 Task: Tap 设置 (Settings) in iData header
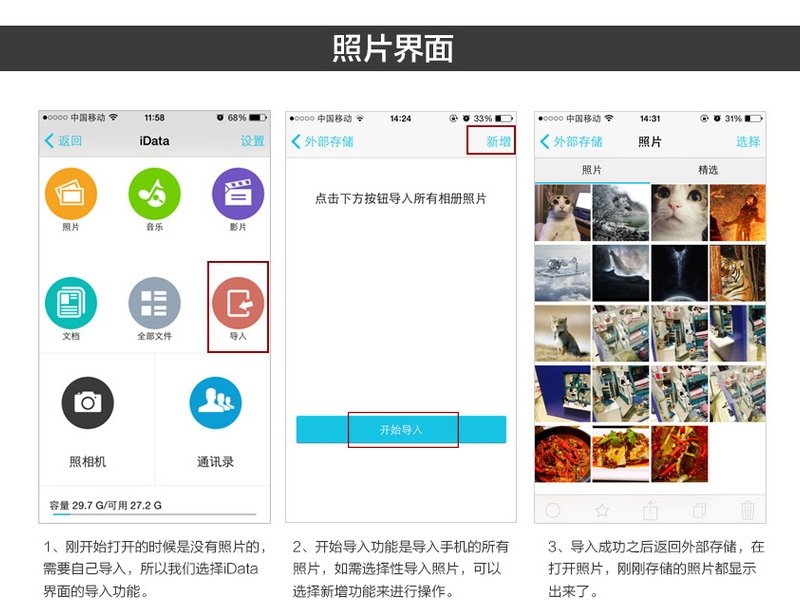coord(252,141)
